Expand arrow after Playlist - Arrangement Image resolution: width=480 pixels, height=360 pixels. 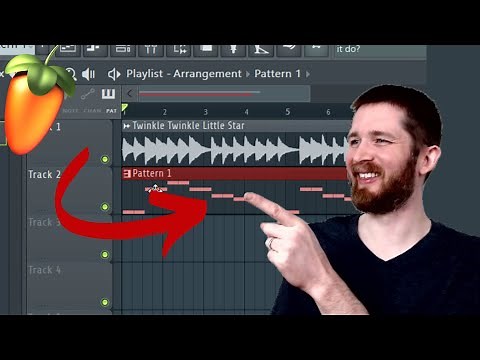click(248, 74)
